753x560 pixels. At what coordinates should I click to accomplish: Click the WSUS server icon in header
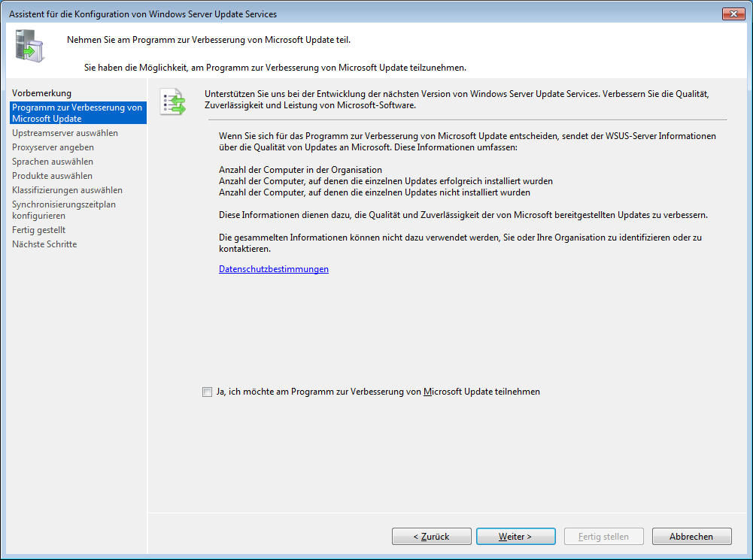[x=29, y=46]
